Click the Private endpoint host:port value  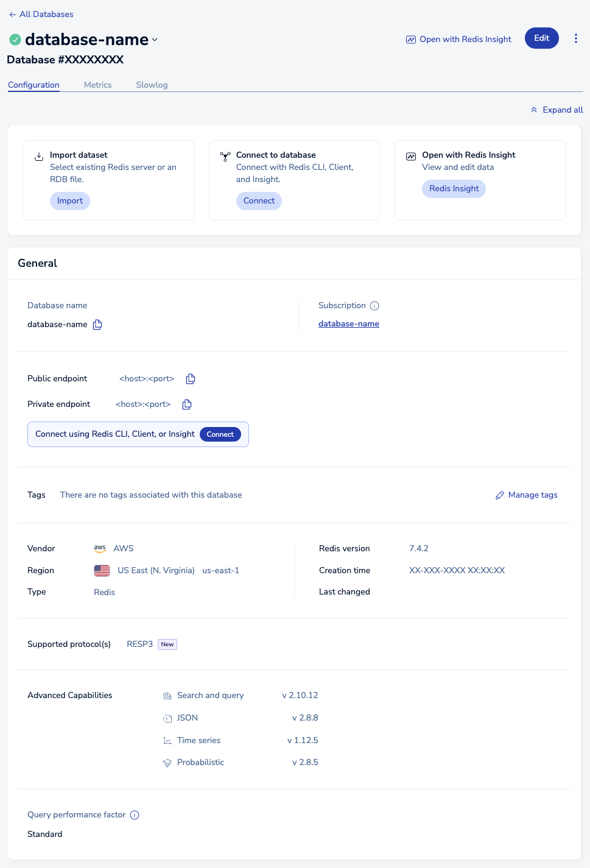click(x=143, y=404)
